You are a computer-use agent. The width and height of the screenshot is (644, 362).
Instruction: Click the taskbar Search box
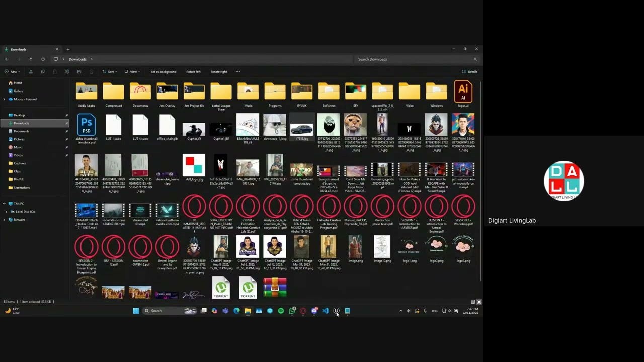[169, 311]
